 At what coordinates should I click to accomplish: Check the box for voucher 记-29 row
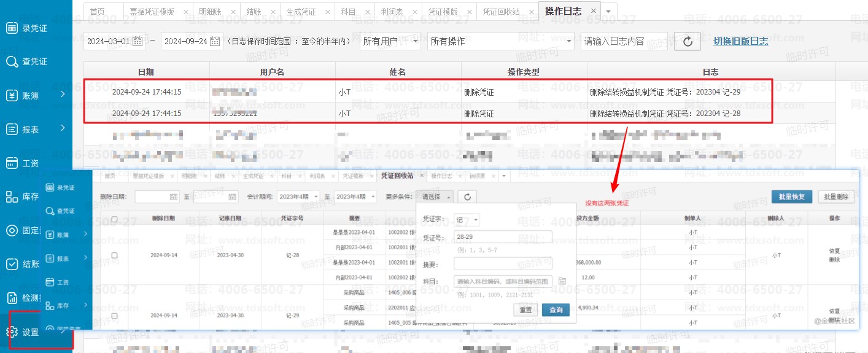pos(114,316)
